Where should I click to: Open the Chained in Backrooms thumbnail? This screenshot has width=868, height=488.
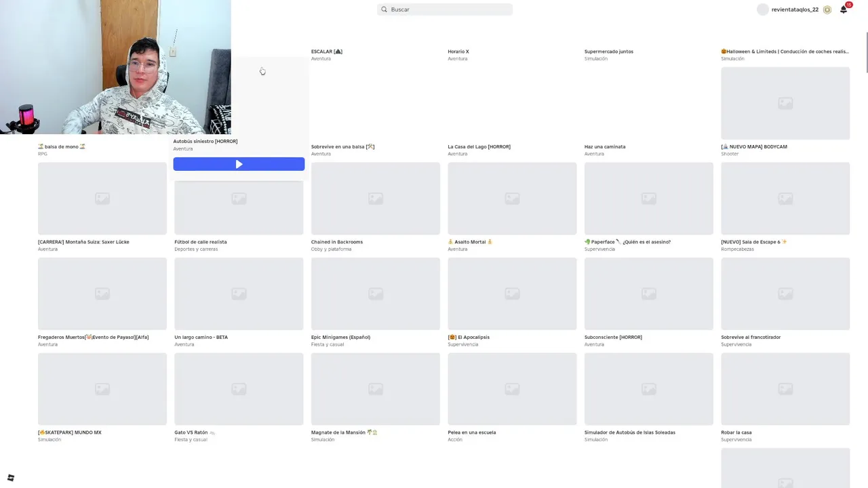(x=376, y=199)
